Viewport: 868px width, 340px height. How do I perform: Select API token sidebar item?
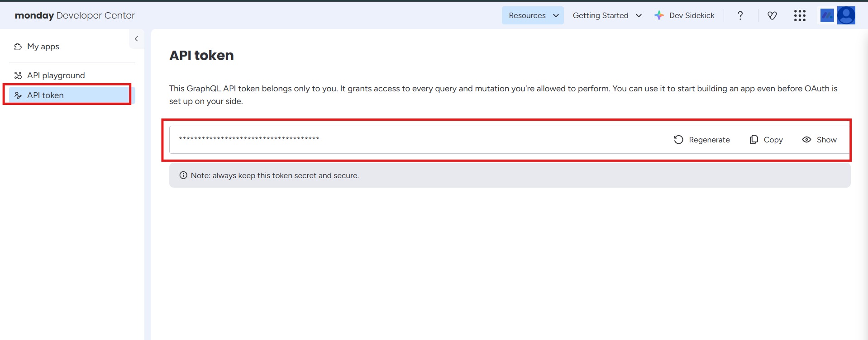pos(72,95)
